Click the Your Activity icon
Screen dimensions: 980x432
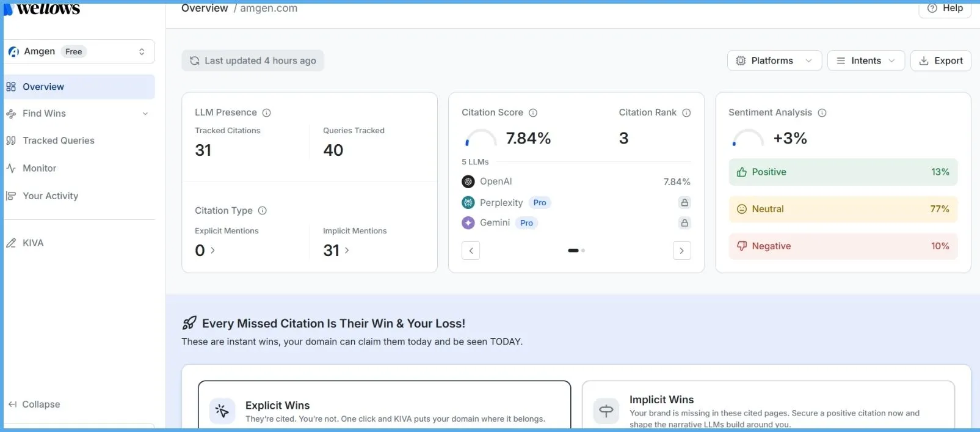point(11,196)
